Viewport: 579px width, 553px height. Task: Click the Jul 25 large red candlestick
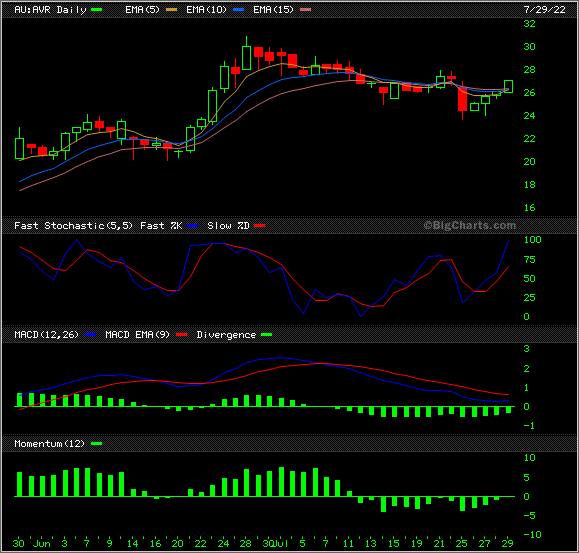[462, 100]
